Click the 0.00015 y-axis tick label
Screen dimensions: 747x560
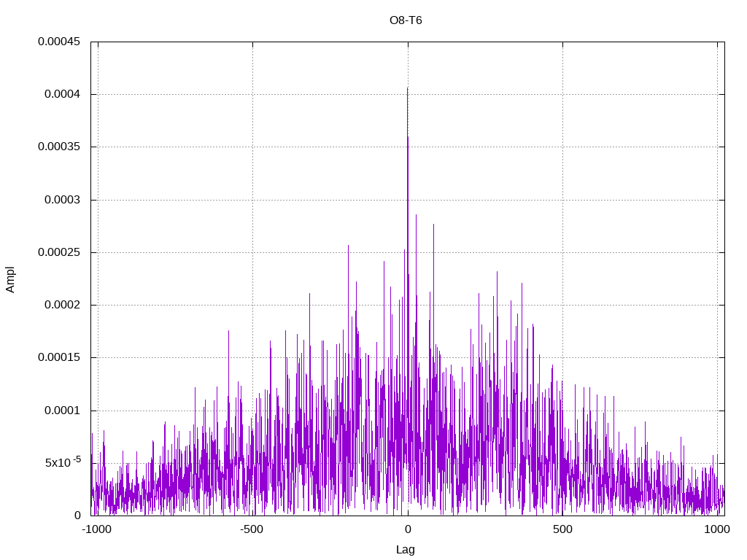click(59, 357)
